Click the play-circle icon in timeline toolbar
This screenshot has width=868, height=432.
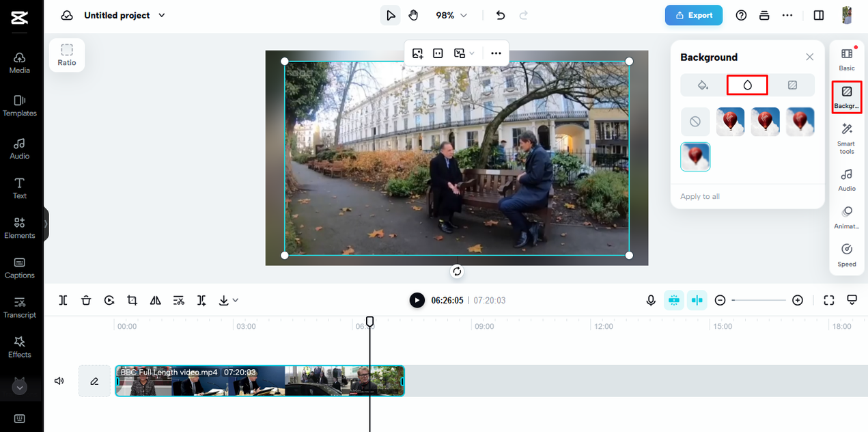tap(109, 300)
